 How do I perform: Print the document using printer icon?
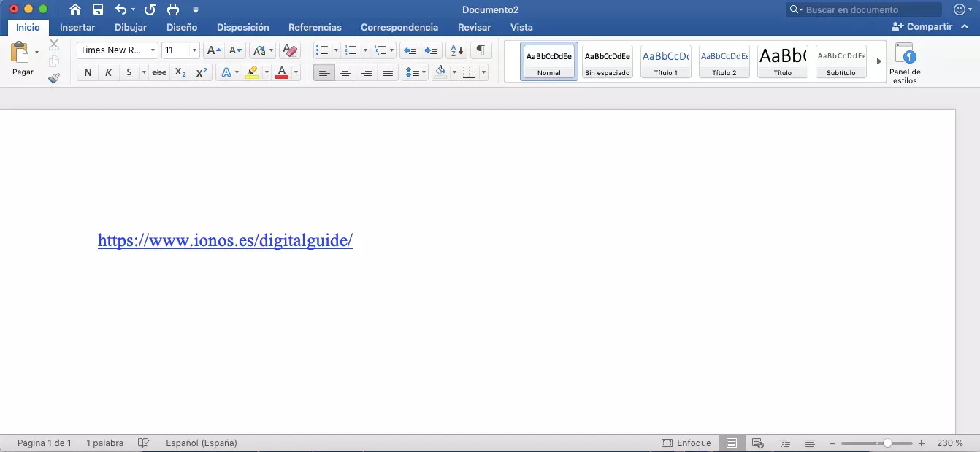point(173,9)
